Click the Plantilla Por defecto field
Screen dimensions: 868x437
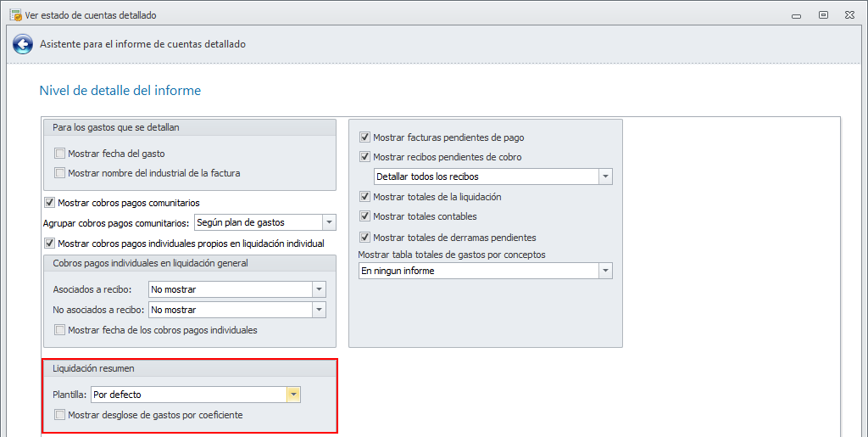click(x=188, y=395)
